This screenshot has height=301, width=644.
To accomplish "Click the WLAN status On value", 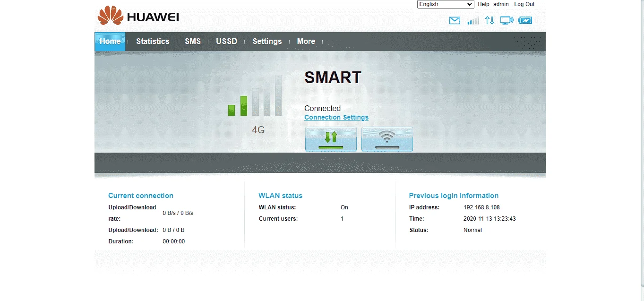I will [x=344, y=207].
